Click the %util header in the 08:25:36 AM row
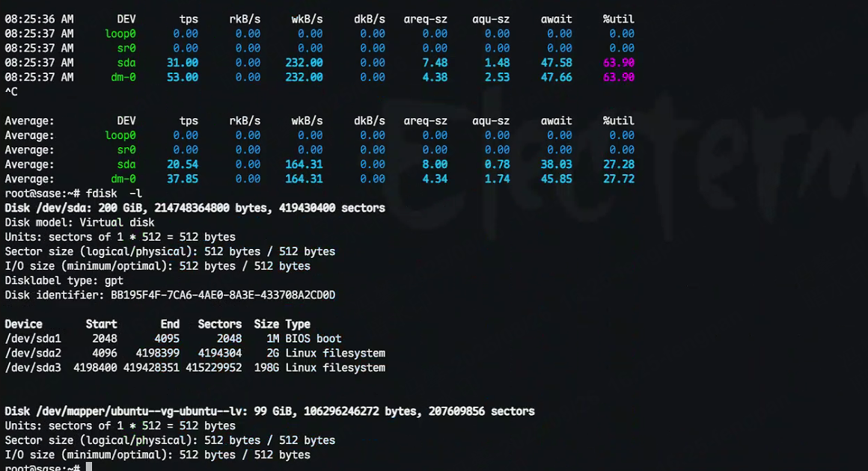This screenshot has width=868, height=471. coord(618,19)
